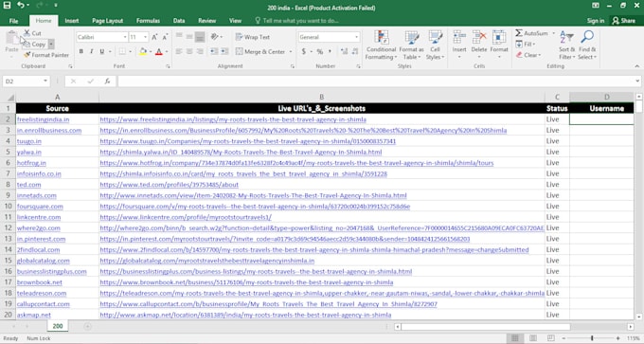Apply Comma Style number format
The width and height of the screenshot is (644, 344).
pos(329,52)
